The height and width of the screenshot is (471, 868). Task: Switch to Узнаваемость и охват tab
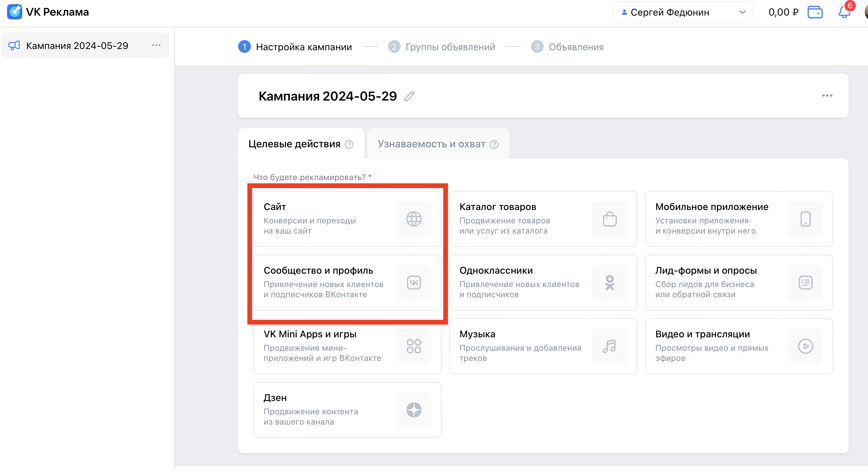[438, 144]
